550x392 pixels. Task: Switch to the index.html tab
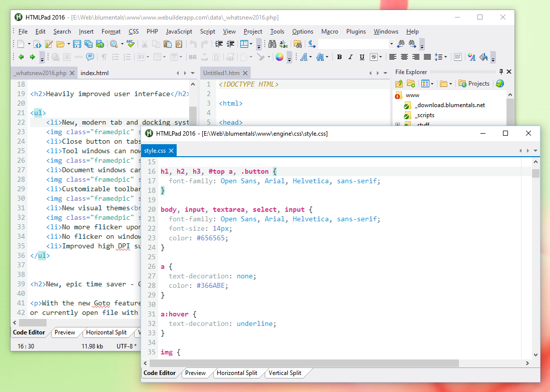coord(95,73)
